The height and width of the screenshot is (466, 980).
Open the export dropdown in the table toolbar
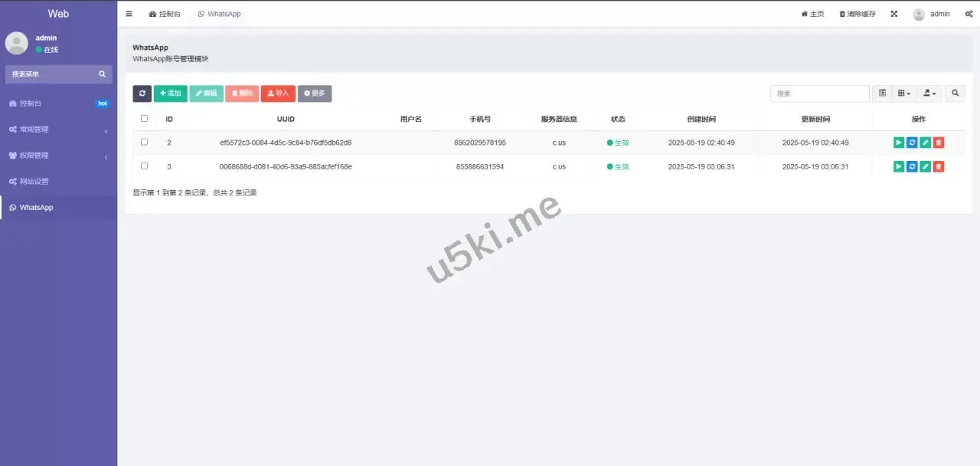[929, 94]
